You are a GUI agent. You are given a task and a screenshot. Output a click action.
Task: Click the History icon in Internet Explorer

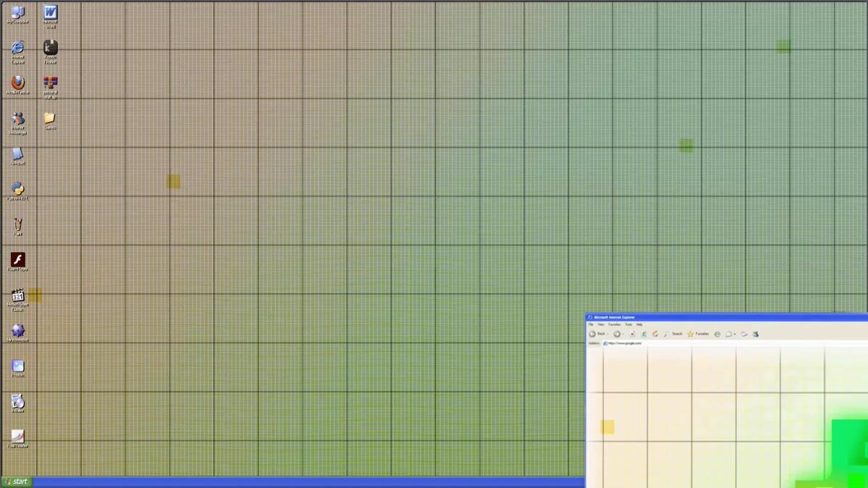pos(717,334)
